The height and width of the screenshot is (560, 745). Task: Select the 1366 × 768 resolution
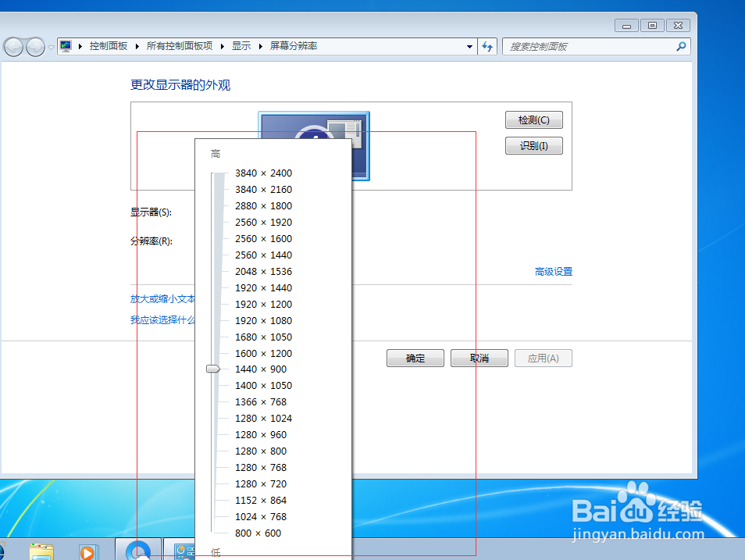261,401
